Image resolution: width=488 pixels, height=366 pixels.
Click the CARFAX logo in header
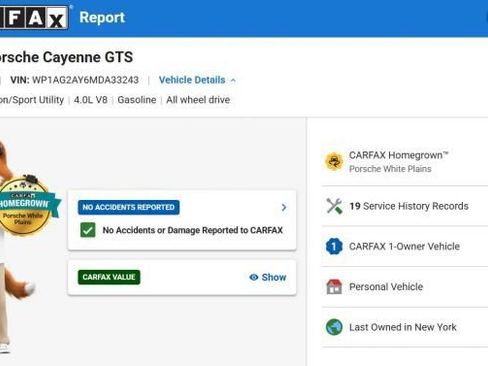[34, 17]
